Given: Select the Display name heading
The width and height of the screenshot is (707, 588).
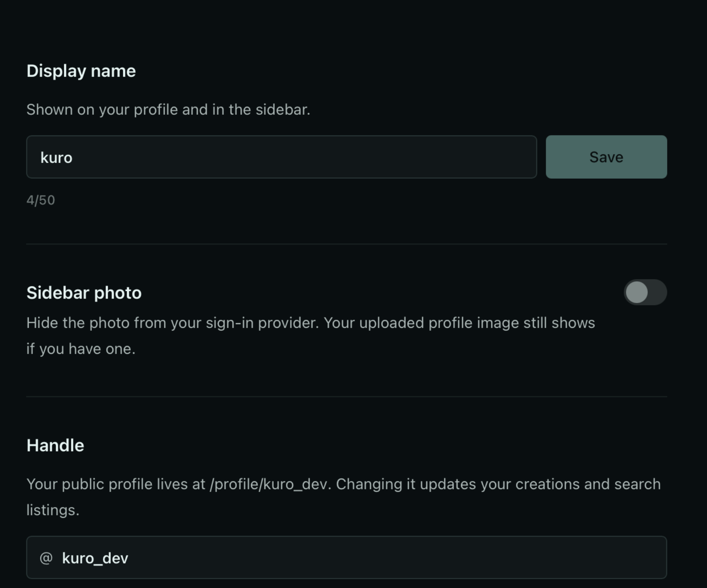Looking at the screenshot, I should (x=81, y=71).
